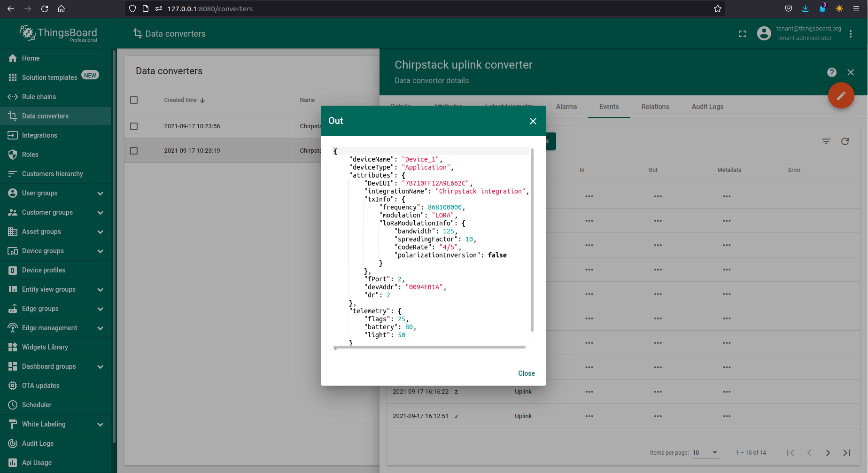Open the events filter icon

826,141
